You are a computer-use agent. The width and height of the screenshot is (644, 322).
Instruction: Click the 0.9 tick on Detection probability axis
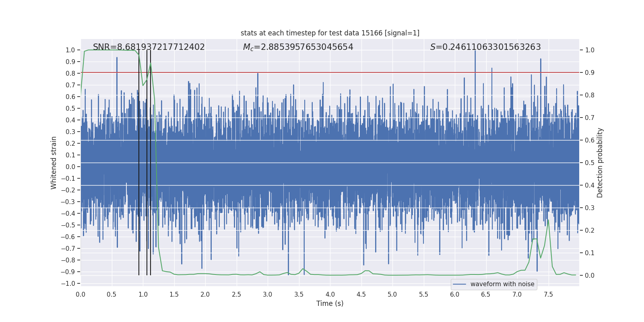pyautogui.click(x=590, y=73)
